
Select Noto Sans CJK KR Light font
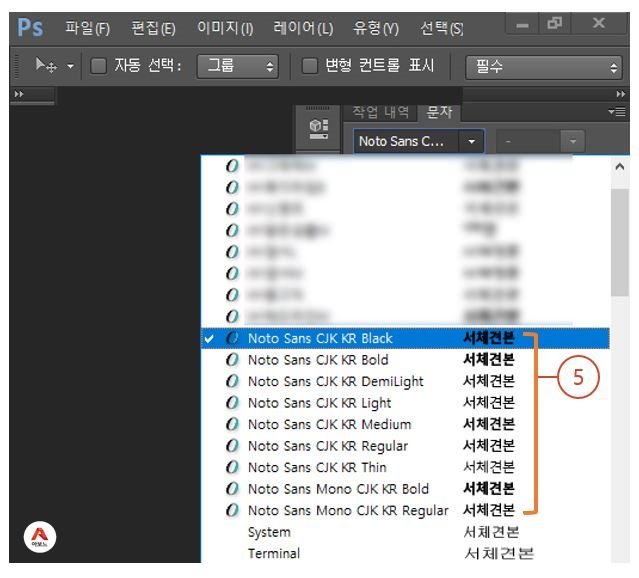(x=405, y=403)
